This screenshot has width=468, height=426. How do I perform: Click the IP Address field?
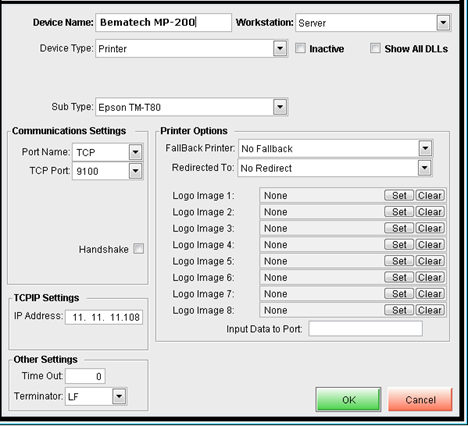click(104, 317)
